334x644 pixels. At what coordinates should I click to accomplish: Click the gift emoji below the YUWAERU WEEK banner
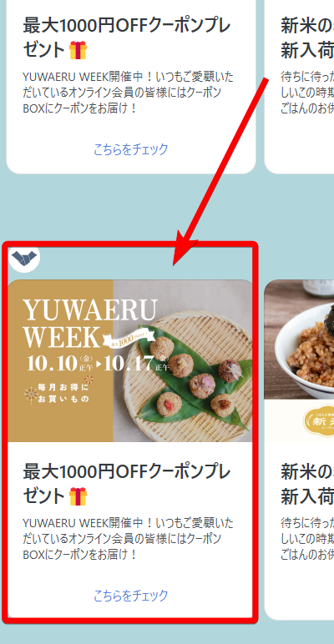click(x=78, y=496)
